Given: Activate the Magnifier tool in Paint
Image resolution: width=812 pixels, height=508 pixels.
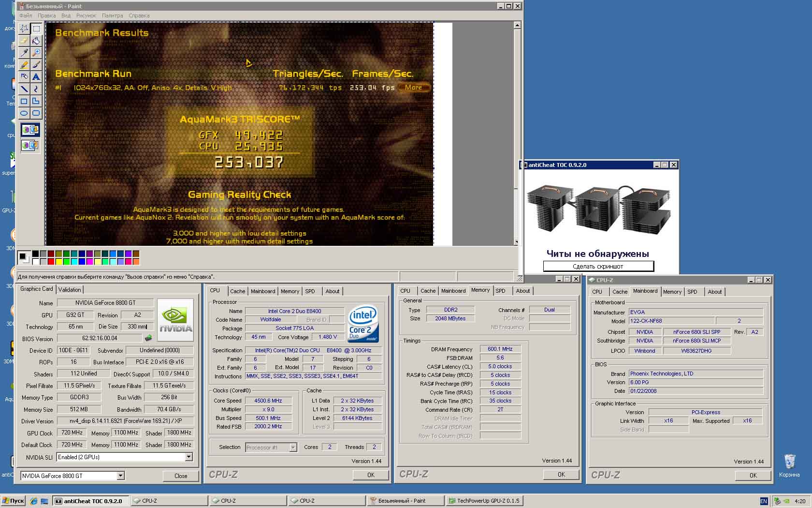Looking at the screenshot, I should 36,53.
